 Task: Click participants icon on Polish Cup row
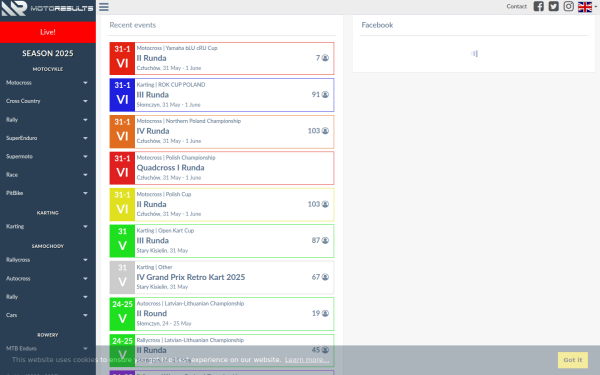[x=325, y=204]
